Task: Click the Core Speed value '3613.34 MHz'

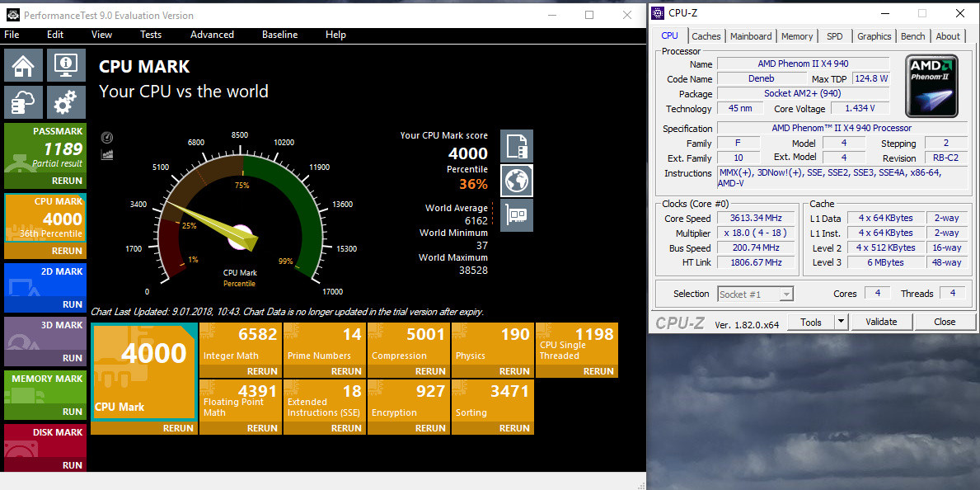Action: pos(757,219)
